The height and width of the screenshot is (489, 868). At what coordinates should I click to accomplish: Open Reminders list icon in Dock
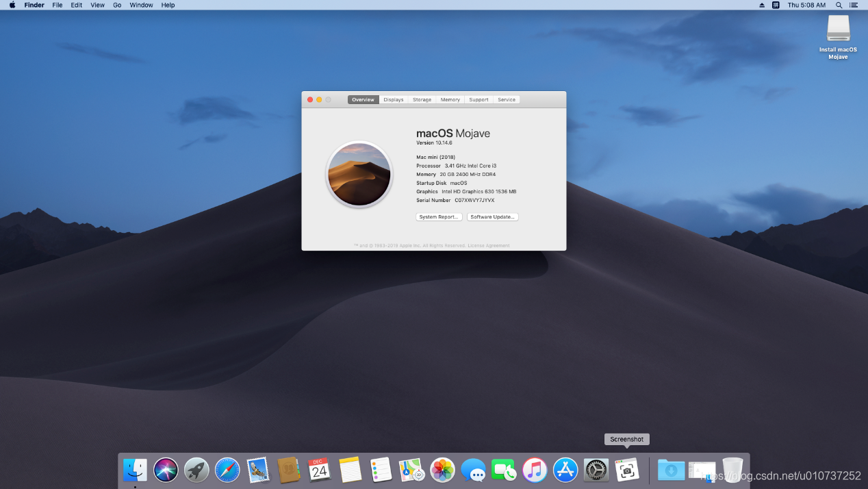381,470
